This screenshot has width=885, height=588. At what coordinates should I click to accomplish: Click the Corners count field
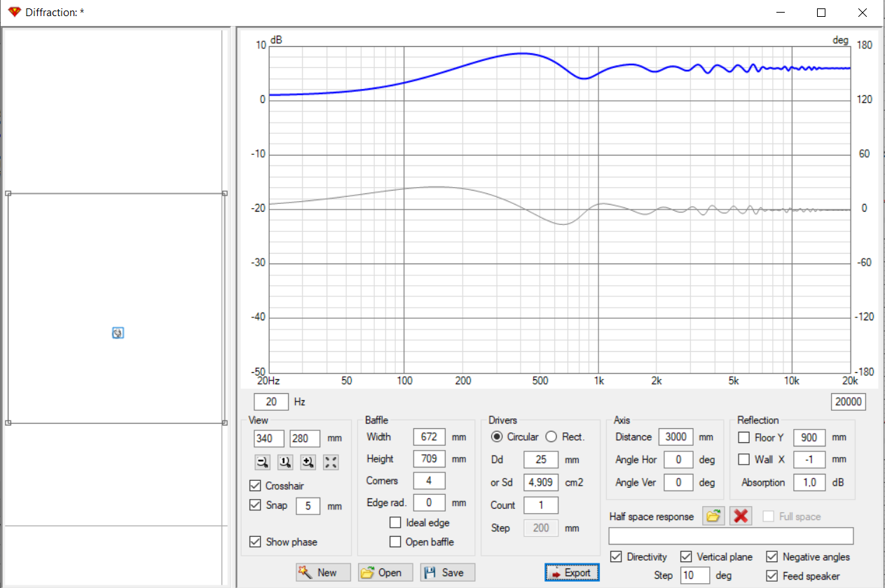429,481
